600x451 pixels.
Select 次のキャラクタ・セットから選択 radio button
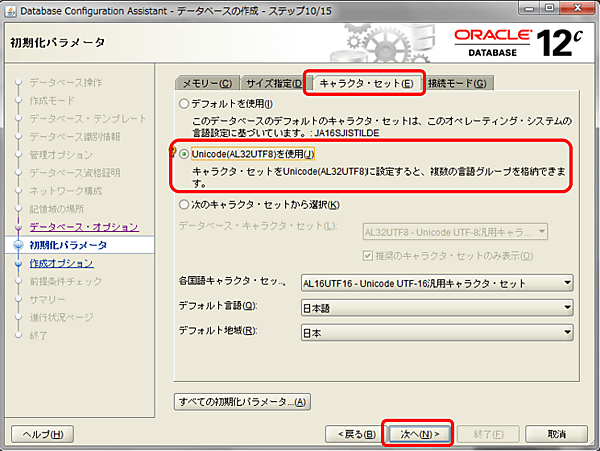point(184,205)
